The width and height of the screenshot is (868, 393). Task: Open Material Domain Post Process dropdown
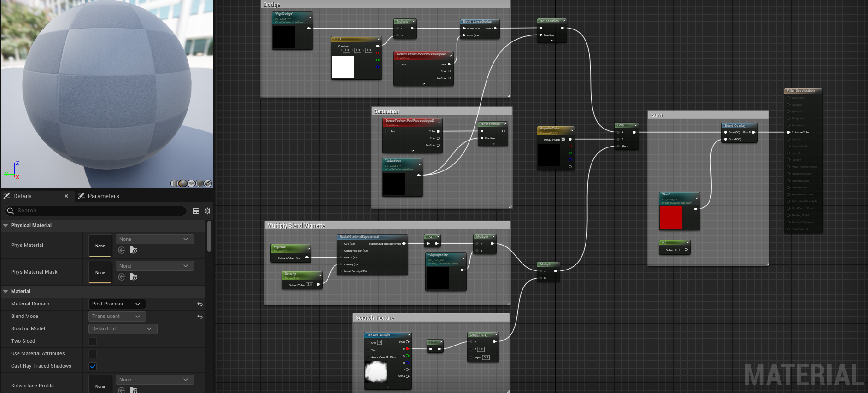(117, 304)
